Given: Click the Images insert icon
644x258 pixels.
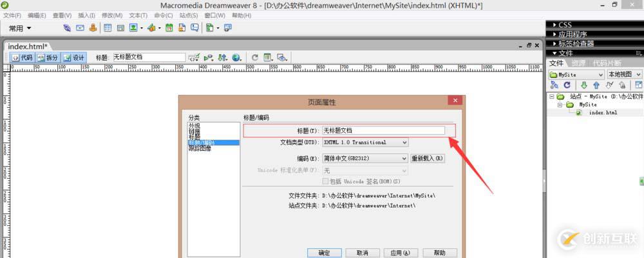Looking at the screenshot, I should click(x=133, y=28).
